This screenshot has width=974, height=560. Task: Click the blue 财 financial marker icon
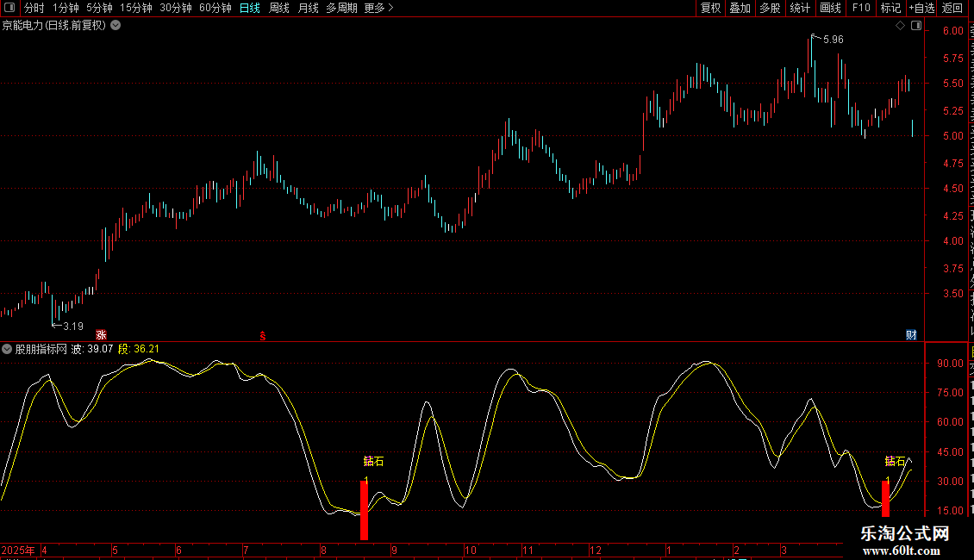click(911, 334)
